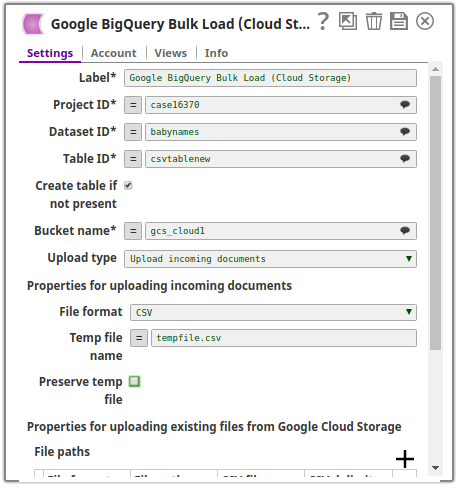The image size is (458, 489).
Task: Click the Label input field
Action: coord(270,78)
